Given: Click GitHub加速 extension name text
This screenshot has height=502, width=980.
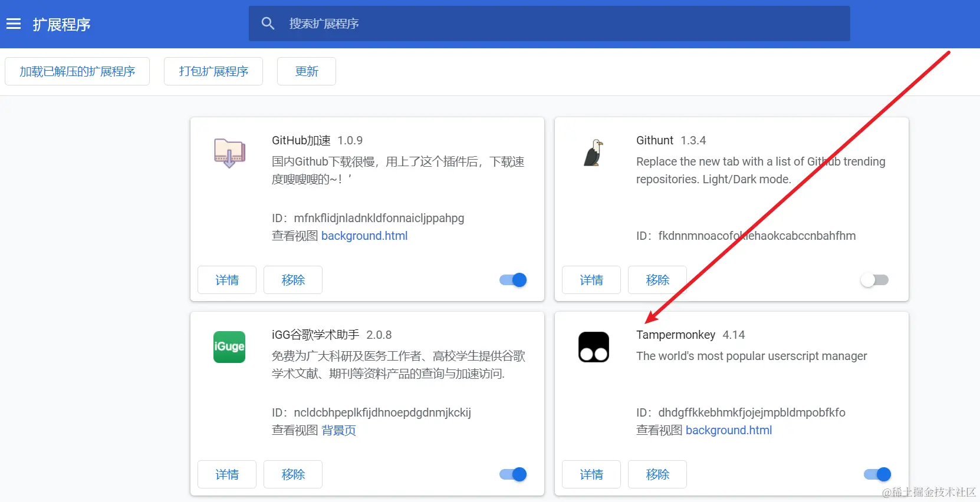Looking at the screenshot, I should click(x=301, y=140).
